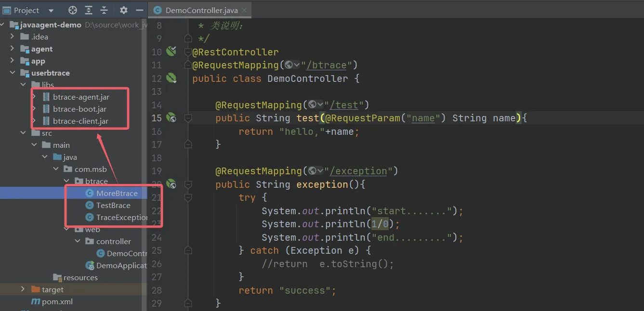
Task: Click the "name" request parameter string
Action: [x=423, y=118]
